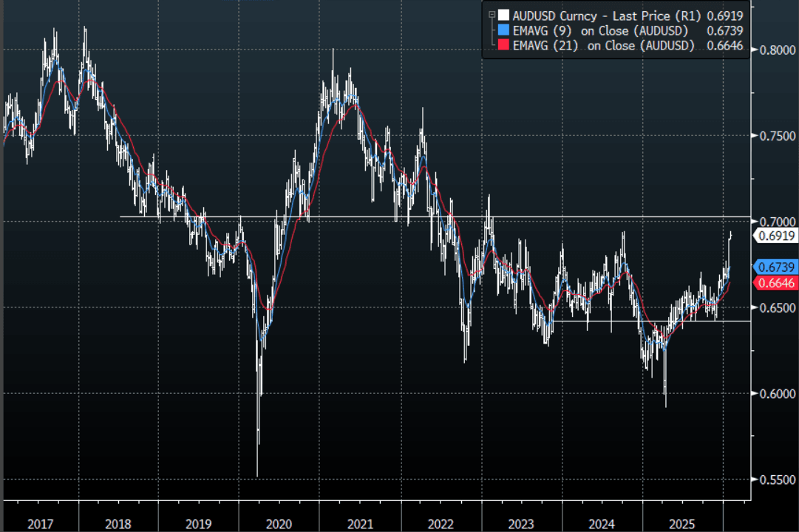This screenshot has width=799, height=532.
Task: Click the blue 0.6739 axis price tag
Action: [773, 267]
